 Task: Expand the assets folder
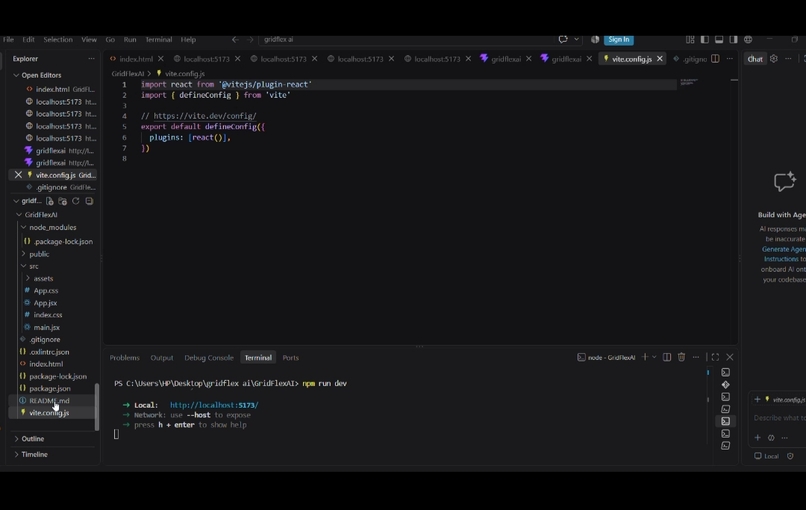pyautogui.click(x=28, y=278)
